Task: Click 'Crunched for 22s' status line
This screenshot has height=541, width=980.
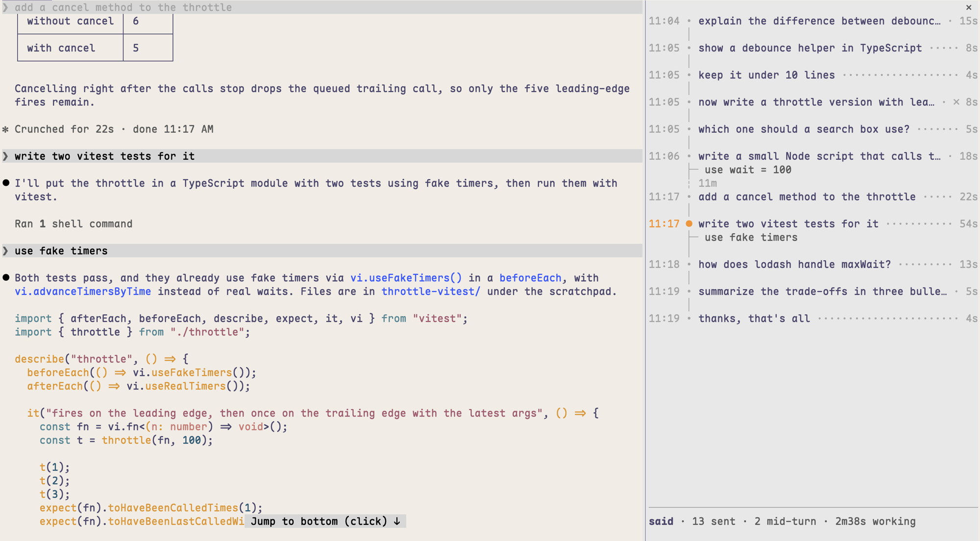Action: click(x=114, y=129)
